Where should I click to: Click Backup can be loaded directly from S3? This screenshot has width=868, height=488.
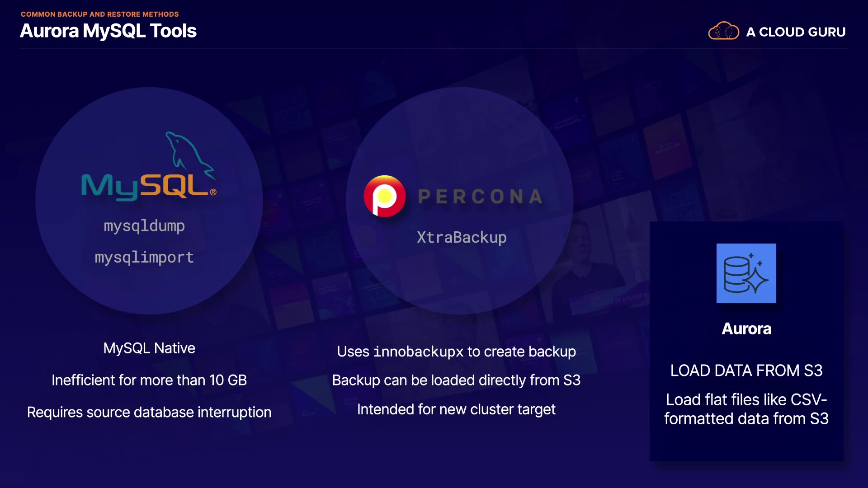click(456, 380)
